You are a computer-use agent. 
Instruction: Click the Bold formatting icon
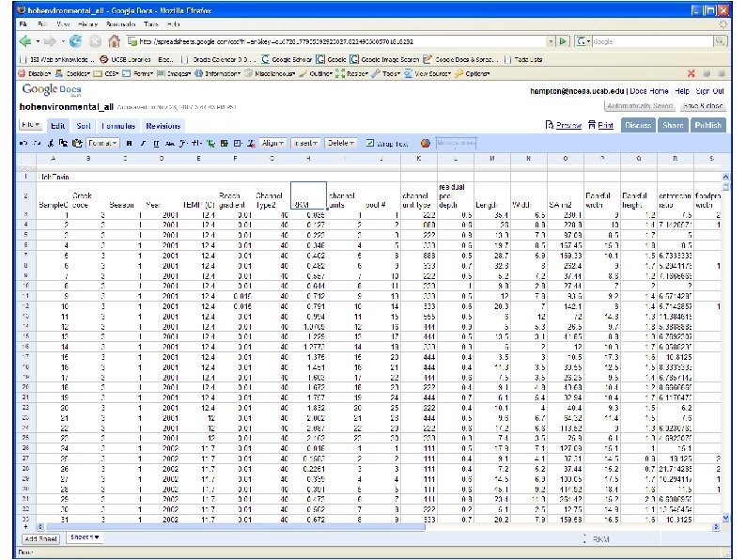pyautogui.click(x=128, y=144)
